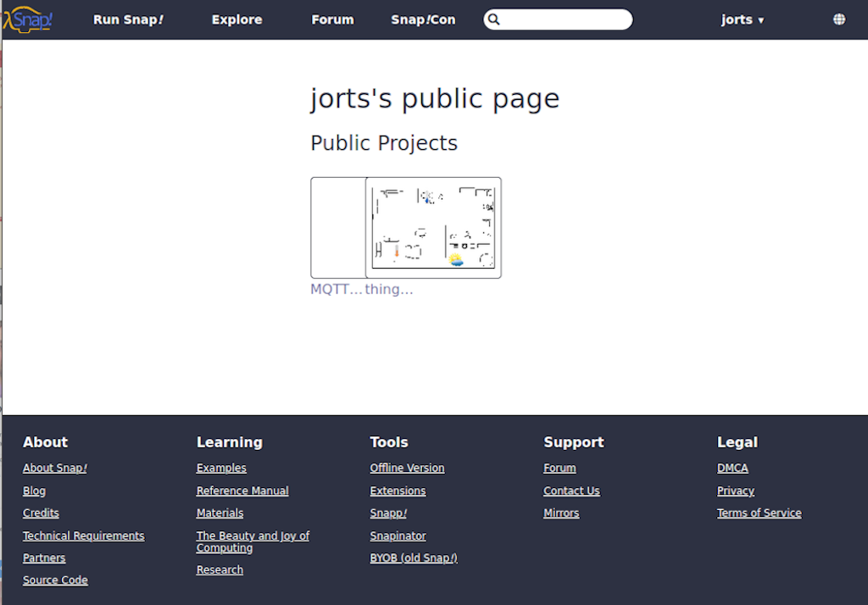Viewport: 868px width, 605px height.
Task: Open the Extensions link
Action: click(398, 491)
